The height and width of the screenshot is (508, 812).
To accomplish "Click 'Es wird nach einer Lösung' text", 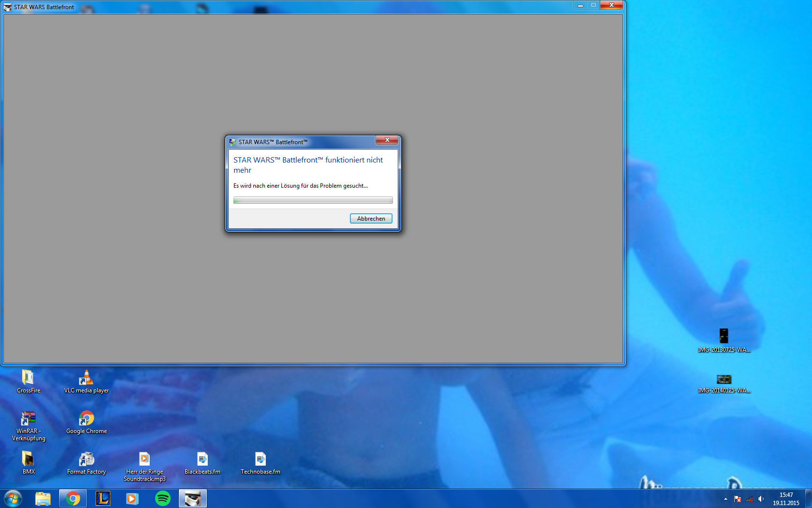I will point(300,186).
